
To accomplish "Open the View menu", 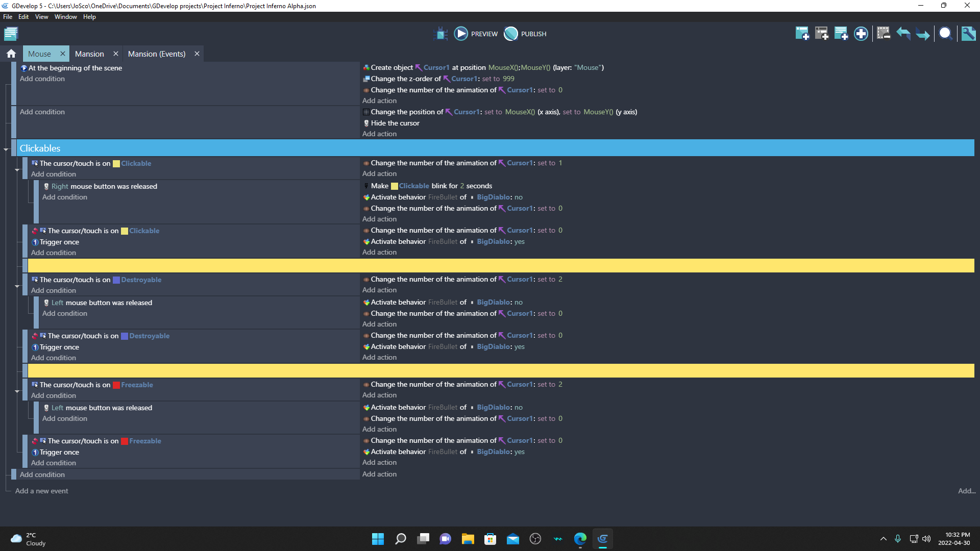I will [41, 17].
